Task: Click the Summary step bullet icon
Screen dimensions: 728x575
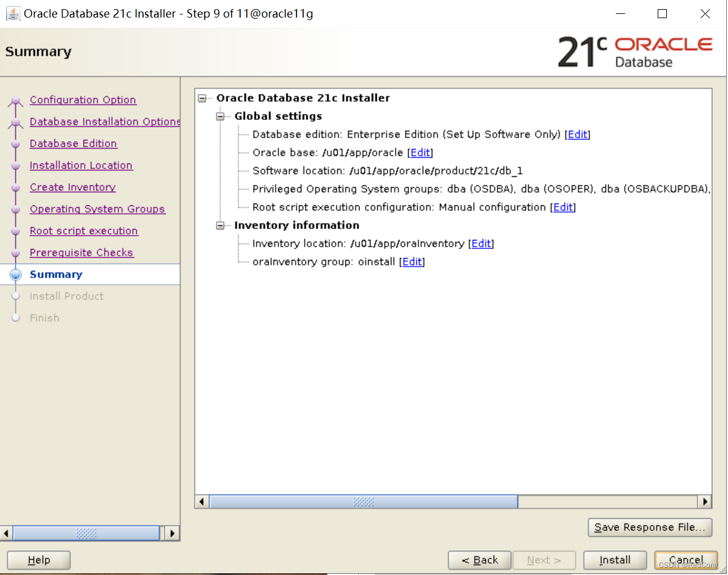Action: tap(16, 274)
